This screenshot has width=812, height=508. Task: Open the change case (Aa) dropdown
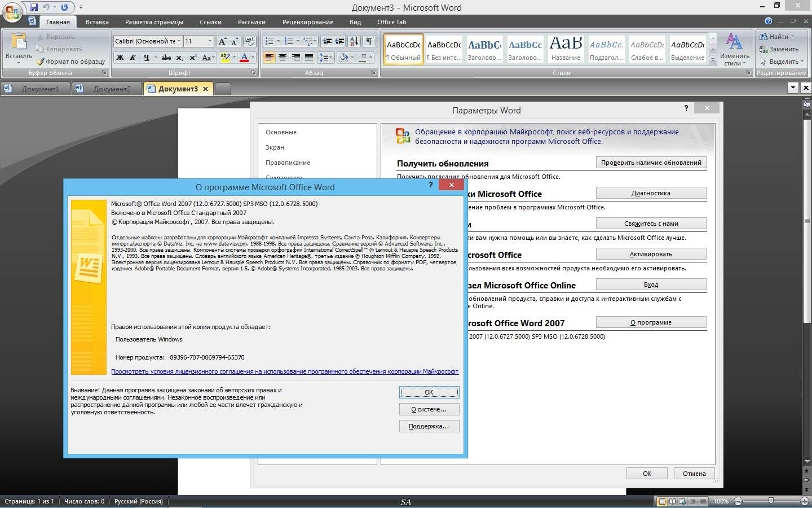(208, 58)
